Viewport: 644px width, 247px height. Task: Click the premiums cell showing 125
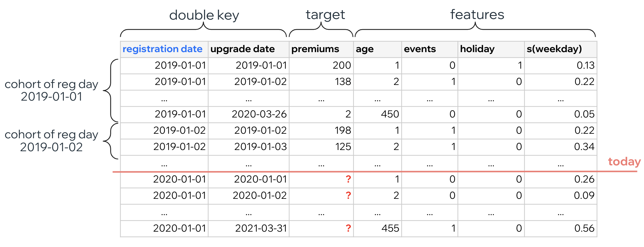pos(343,147)
